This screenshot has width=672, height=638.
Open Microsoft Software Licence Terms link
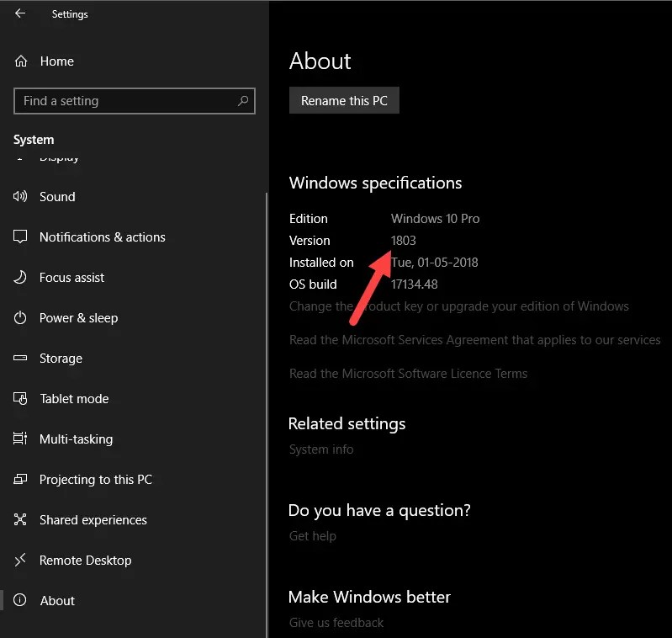408,374
